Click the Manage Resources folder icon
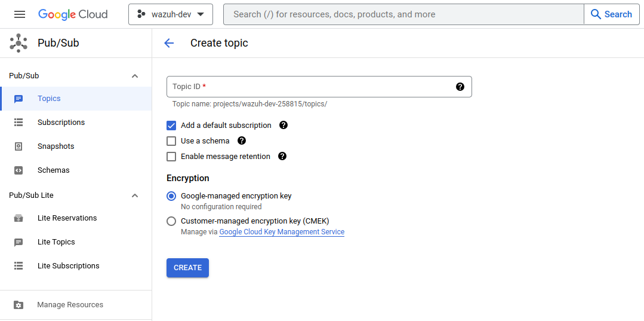Image resolution: width=644 pixels, height=321 pixels. (19, 305)
